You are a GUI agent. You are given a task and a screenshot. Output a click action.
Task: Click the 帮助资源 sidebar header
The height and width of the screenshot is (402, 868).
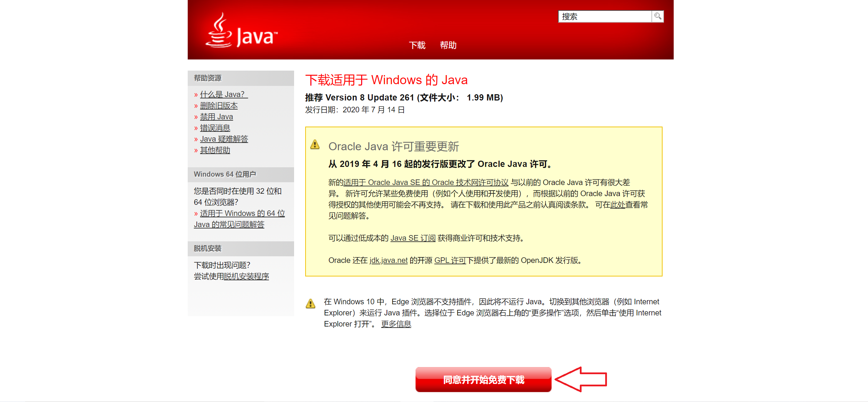241,78
